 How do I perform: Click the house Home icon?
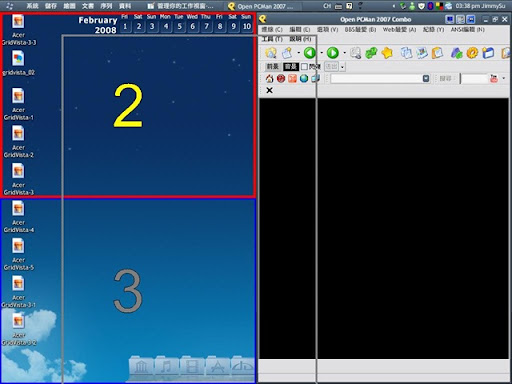click(269, 79)
